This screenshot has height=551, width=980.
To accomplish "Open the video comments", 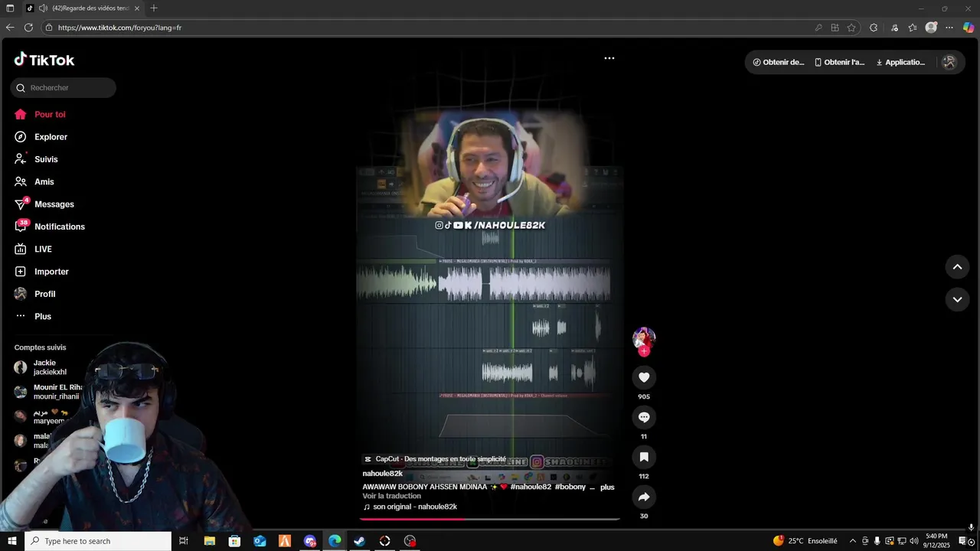I will (x=644, y=417).
